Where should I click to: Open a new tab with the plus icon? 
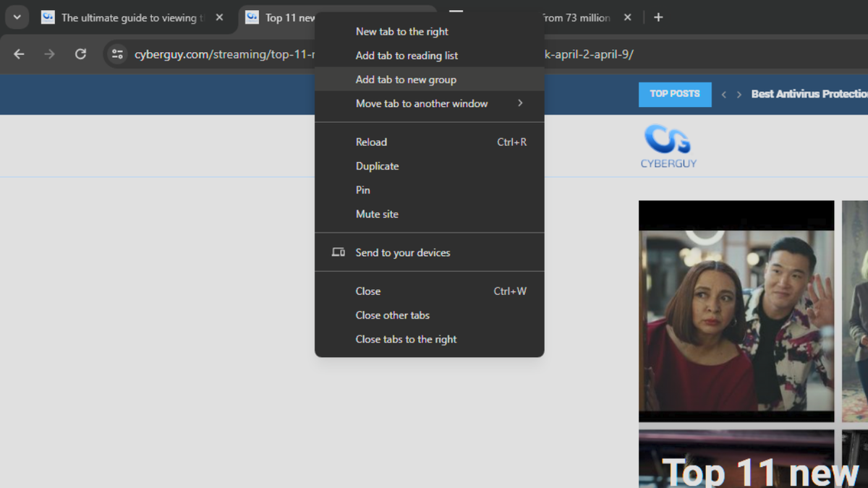658,17
